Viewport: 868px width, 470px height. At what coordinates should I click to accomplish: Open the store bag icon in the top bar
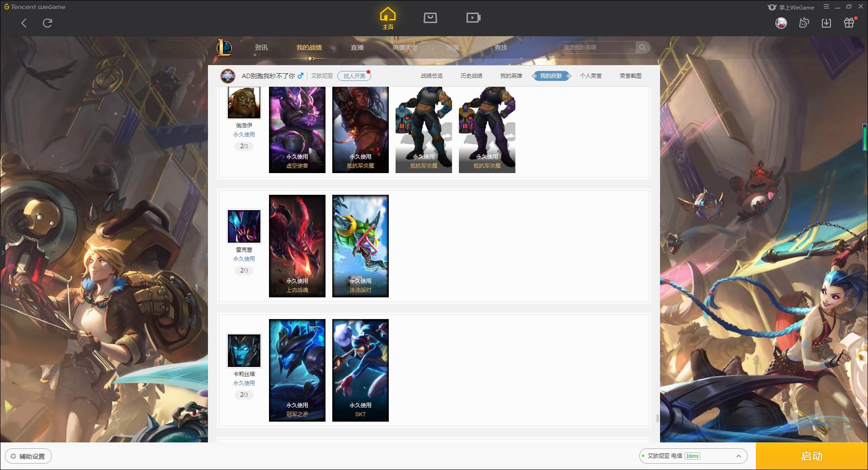point(430,18)
